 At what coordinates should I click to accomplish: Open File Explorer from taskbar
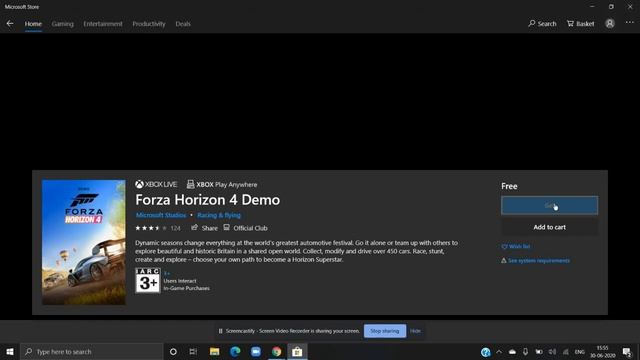(214, 351)
